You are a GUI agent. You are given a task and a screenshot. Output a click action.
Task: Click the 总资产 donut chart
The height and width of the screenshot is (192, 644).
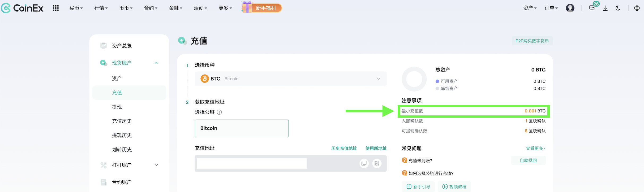coord(414,79)
